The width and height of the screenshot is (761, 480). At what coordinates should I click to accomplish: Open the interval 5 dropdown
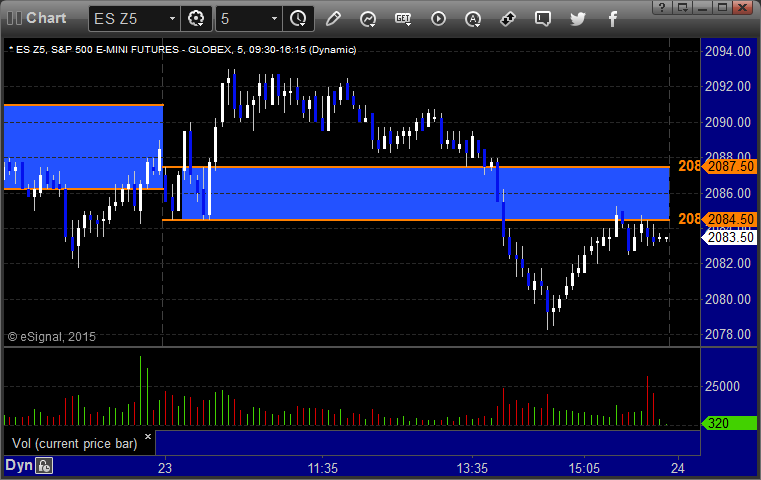(274, 18)
